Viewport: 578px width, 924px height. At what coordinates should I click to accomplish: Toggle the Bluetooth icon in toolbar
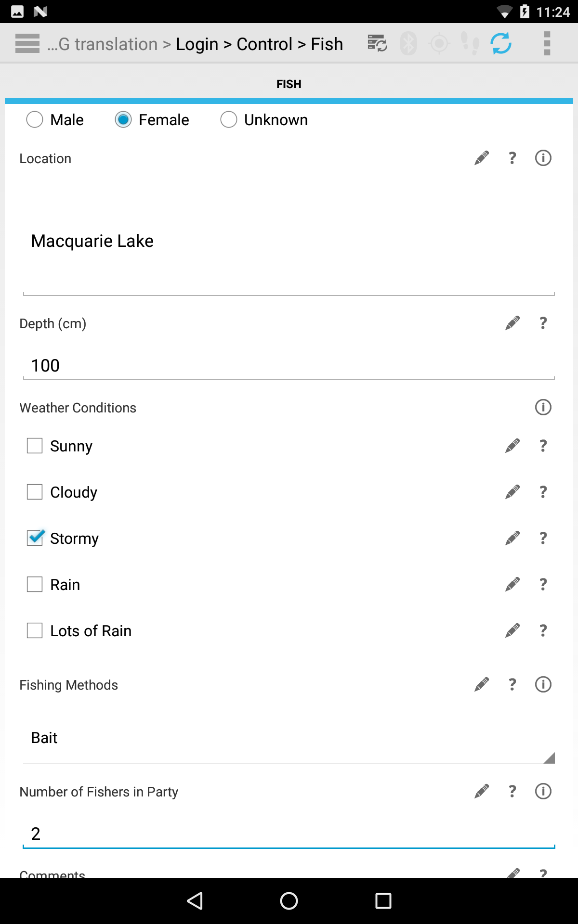[x=408, y=44]
